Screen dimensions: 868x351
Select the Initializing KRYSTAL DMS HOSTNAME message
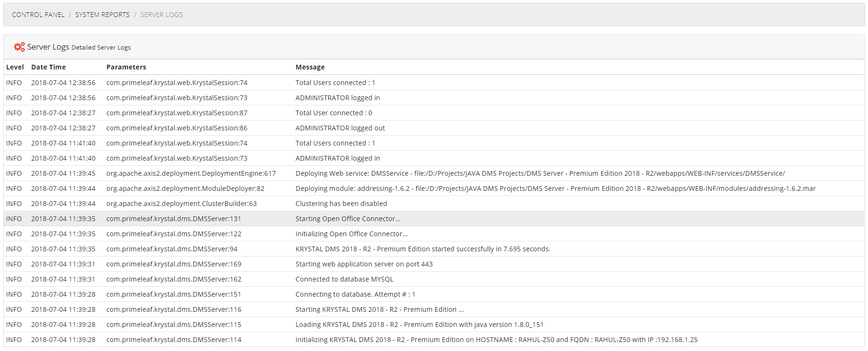click(497, 340)
